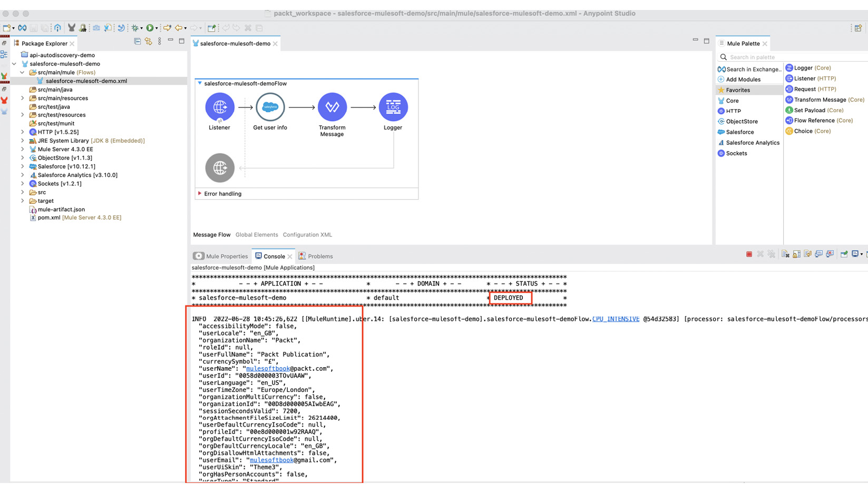Collapse the src/main/mule (Flows) folder
This screenshot has height=493, width=868.
point(23,72)
